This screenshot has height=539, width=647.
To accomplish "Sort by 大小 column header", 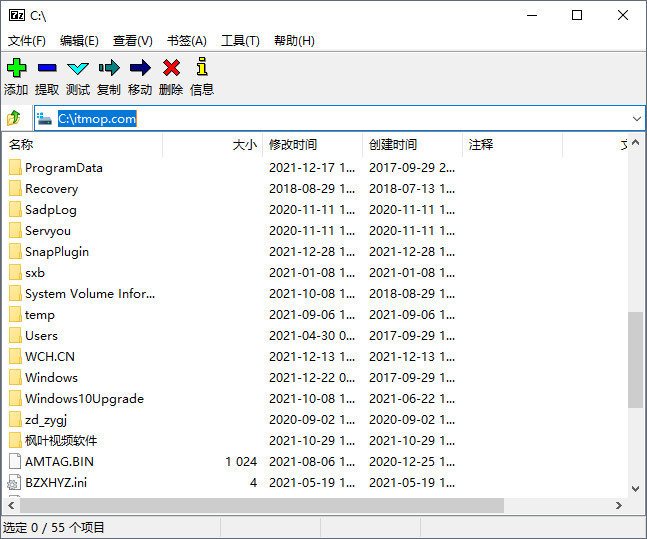I will pos(213,145).
